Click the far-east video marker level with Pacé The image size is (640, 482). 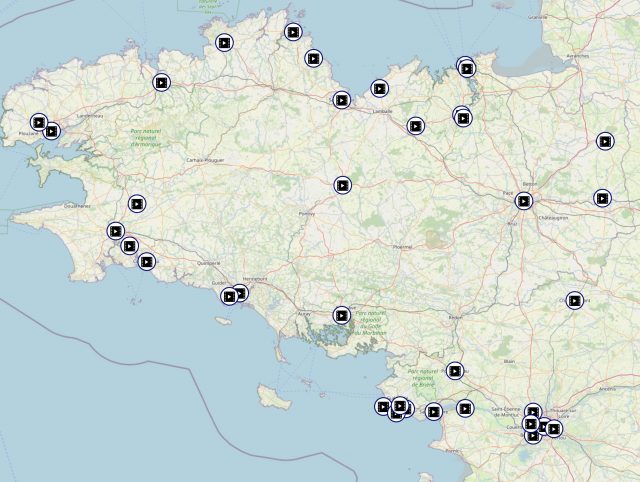click(602, 198)
